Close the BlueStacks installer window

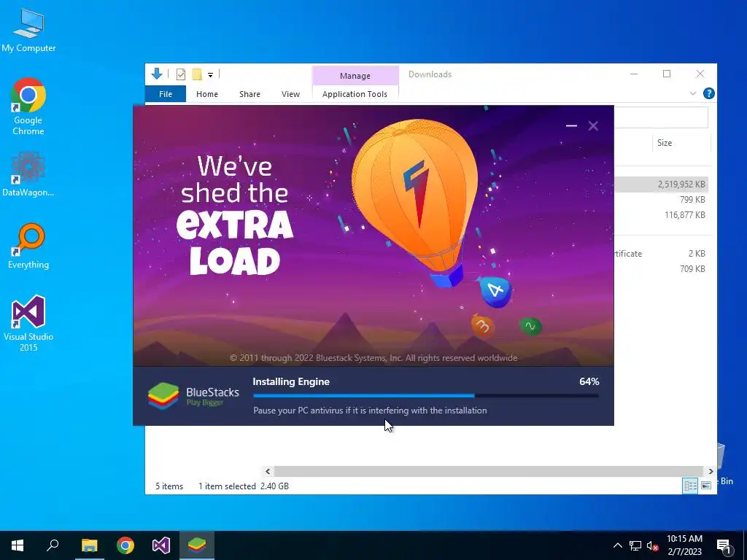coord(593,125)
